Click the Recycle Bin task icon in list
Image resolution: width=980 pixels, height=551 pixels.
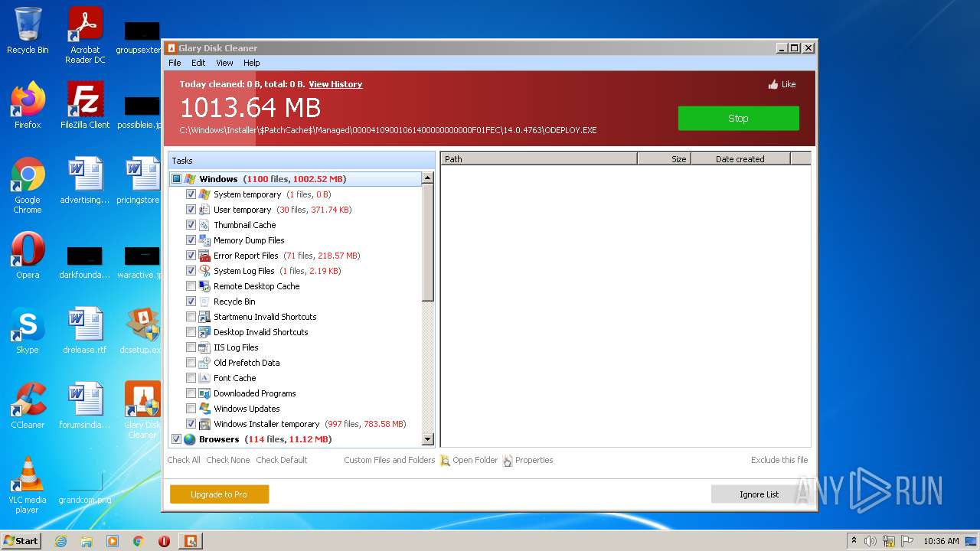(x=204, y=302)
